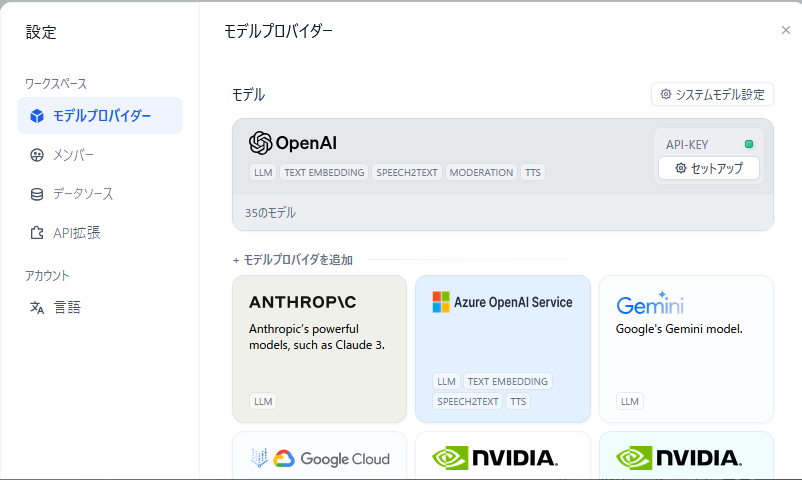Click the Azure OpenAI Service Microsoft logo
802x480 pixels.
441,302
